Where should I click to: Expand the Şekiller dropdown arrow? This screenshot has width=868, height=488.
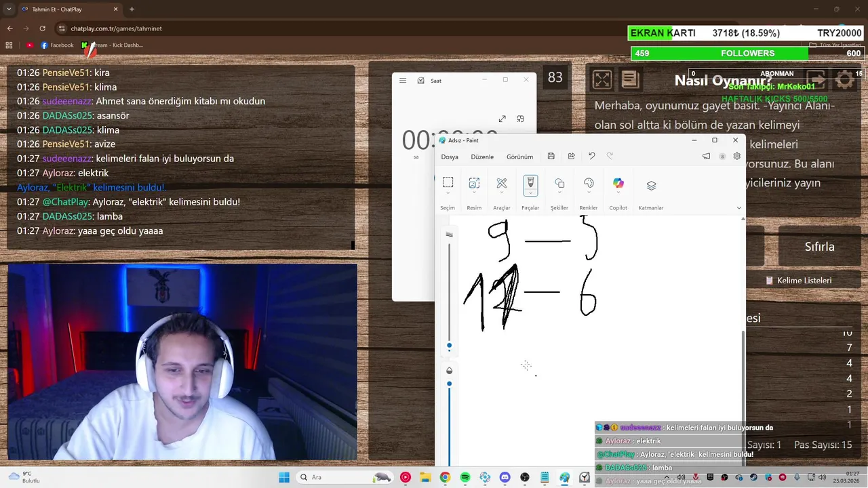tap(559, 194)
